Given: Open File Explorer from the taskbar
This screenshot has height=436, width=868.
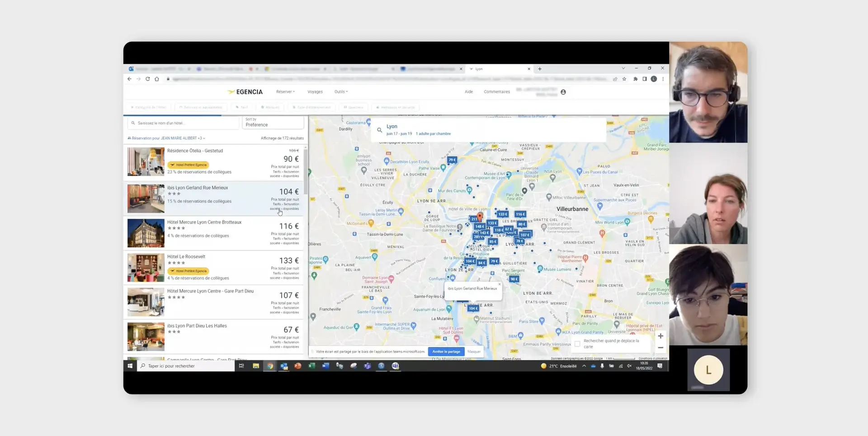Looking at the screenshot, I should point(256,366).
